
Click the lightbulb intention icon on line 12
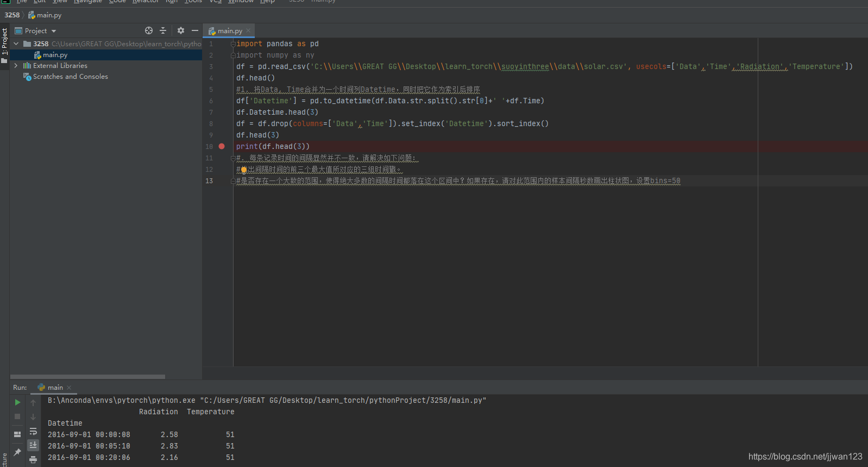pyautogui.click(x=243, y=170)
